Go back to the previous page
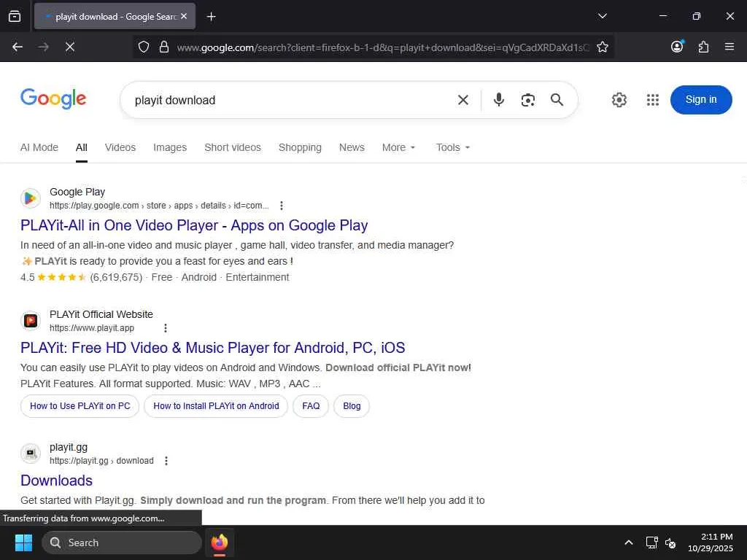Viewport: 747px width, 560px height. [x=18, y=47]
